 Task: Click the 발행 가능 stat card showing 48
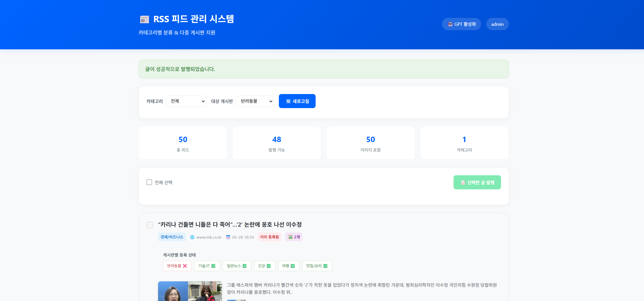277,143
